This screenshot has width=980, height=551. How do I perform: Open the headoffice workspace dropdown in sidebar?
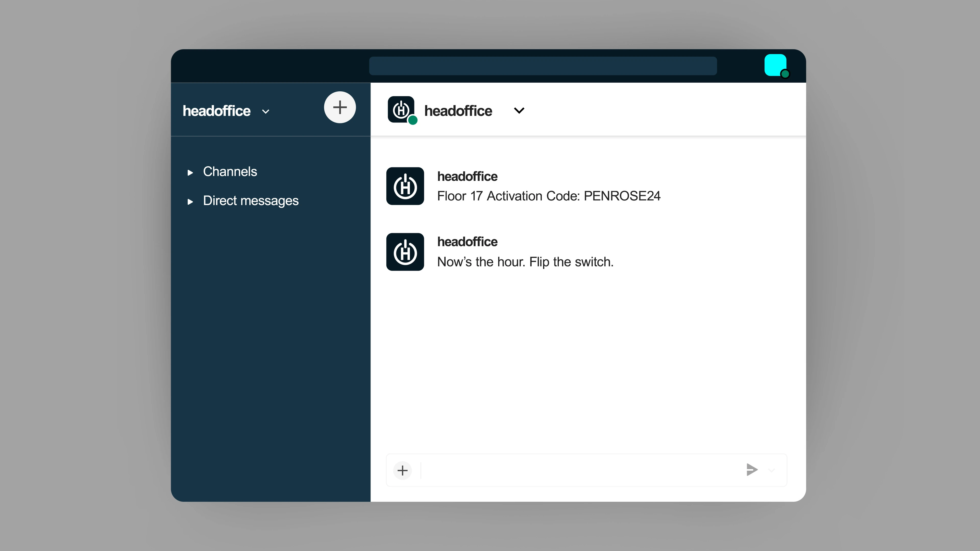coord(265,111)
